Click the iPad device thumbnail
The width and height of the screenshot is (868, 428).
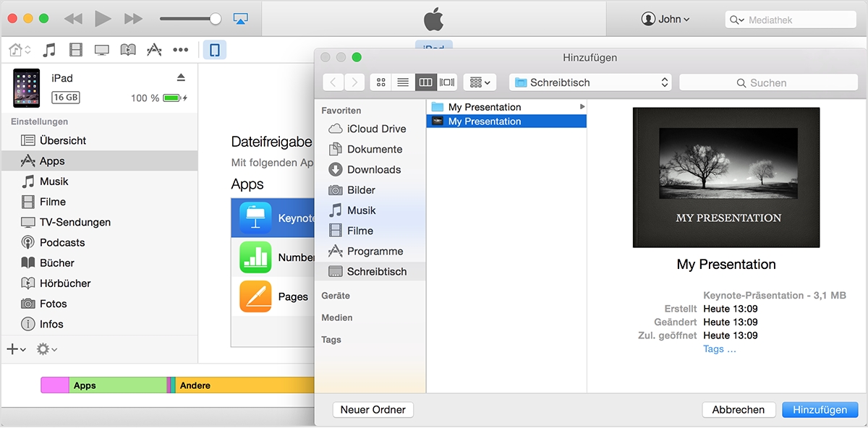27,87
